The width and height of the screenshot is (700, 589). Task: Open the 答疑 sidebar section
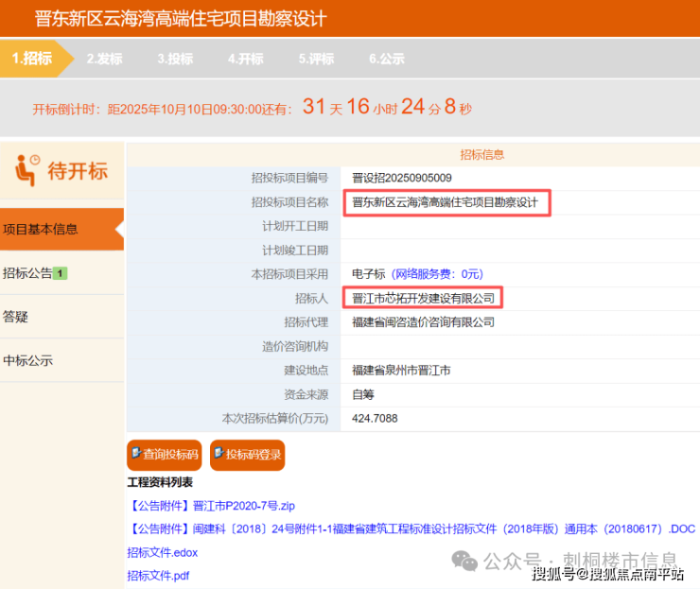[x=16, y=317]
